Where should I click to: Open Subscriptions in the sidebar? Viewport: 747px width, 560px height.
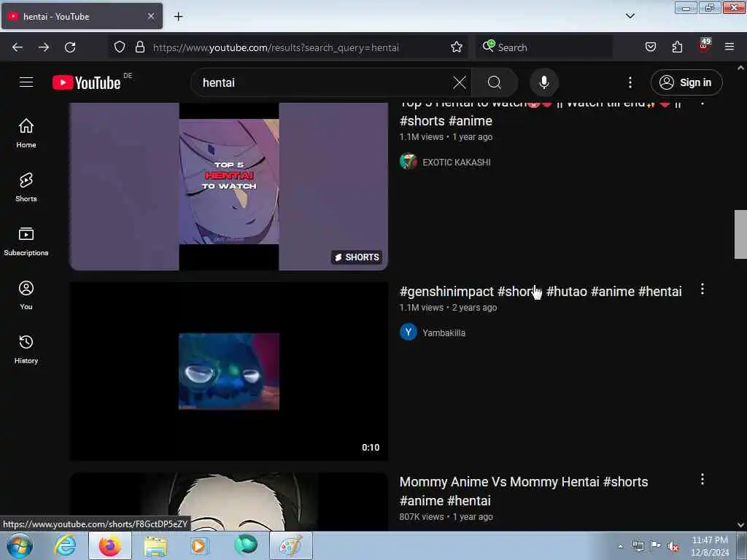(26, 241)
